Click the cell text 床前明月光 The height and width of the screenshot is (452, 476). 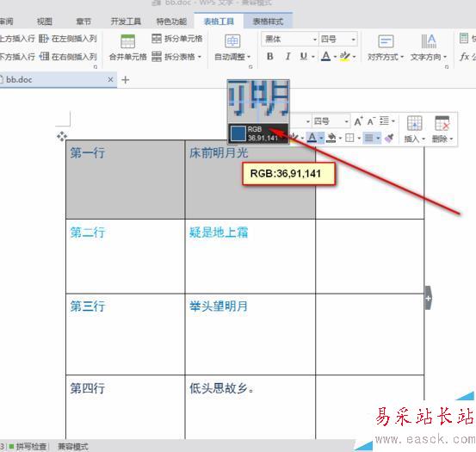[219, 153]
